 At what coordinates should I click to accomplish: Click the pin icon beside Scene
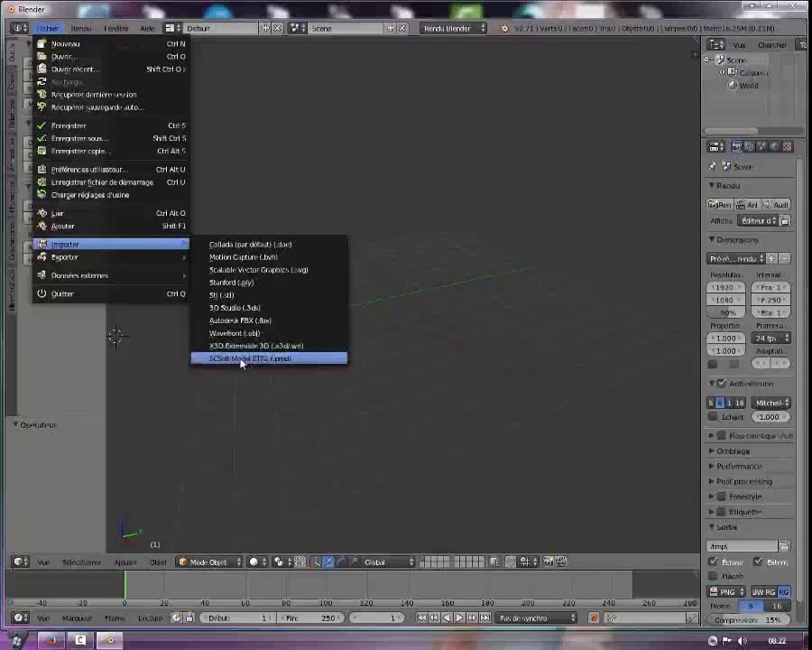[x=712, y=166]
